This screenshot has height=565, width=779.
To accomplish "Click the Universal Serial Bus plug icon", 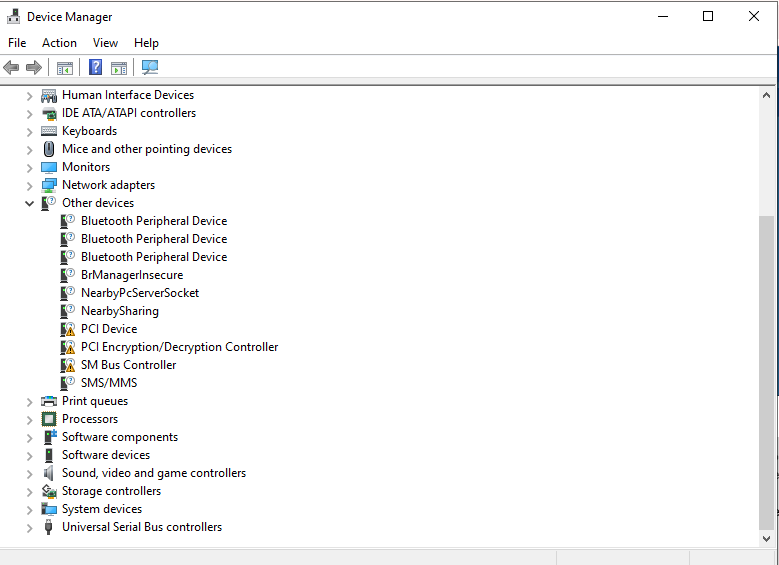I will [x=48, y=527].
